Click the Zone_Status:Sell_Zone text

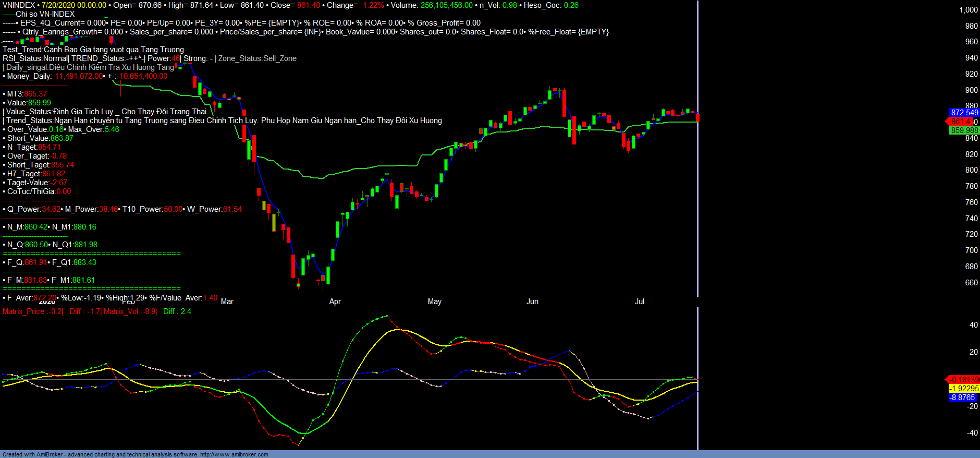tap(257, 58)
